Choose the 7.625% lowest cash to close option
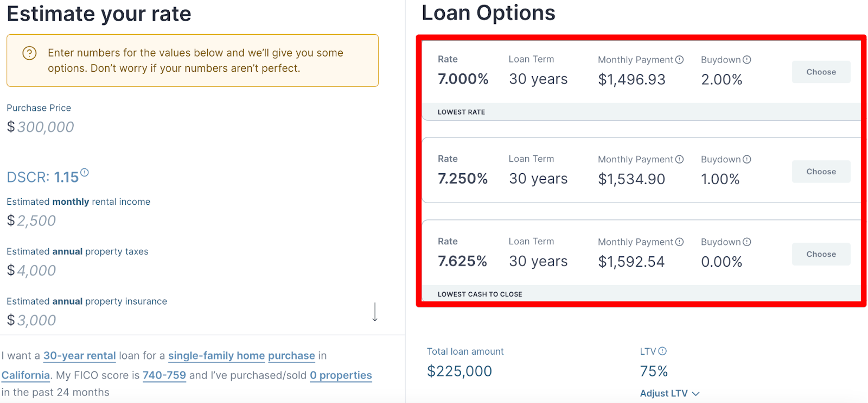 pyautogui.click(x=821, y=254)
